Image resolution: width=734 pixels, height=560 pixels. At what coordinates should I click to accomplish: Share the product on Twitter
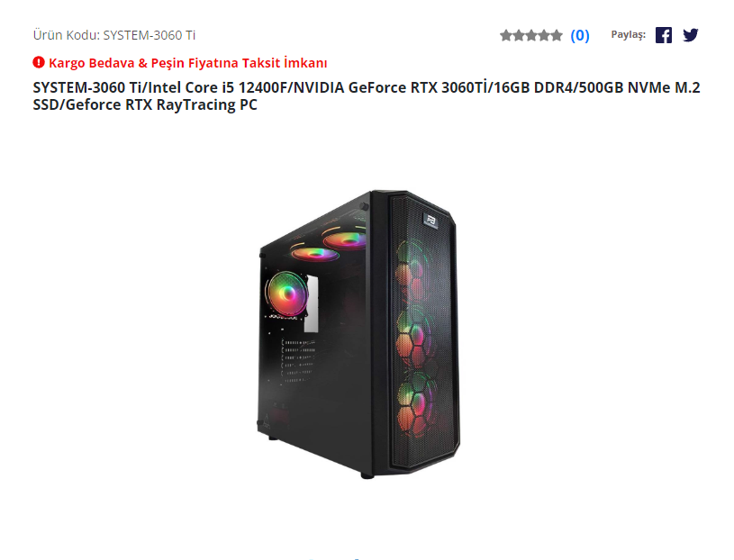(x=691, y=35)
